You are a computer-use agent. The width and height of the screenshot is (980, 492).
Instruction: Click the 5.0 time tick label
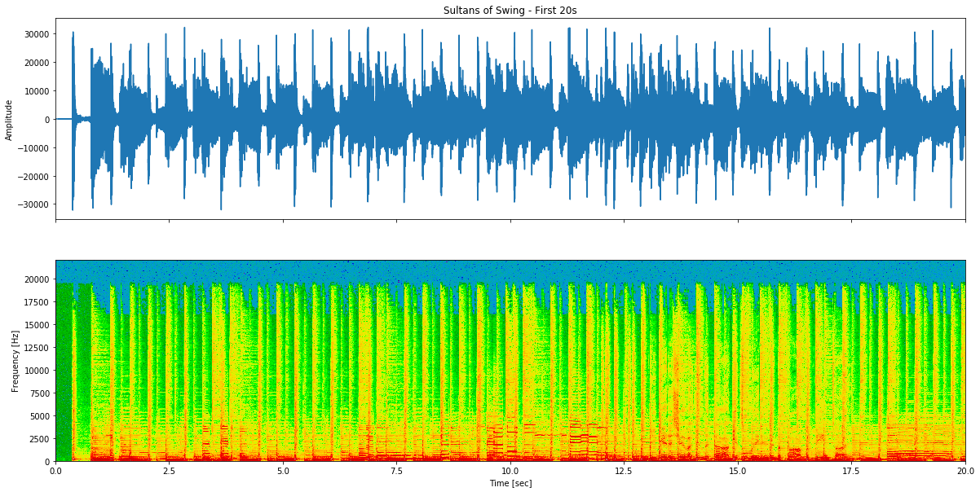click(x=283, y=472)
